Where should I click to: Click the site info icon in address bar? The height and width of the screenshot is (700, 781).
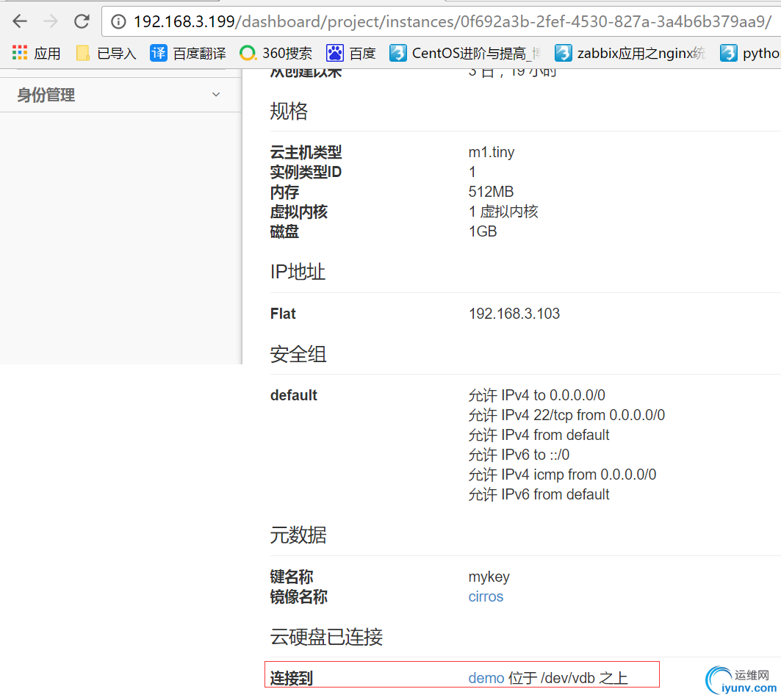118,21
